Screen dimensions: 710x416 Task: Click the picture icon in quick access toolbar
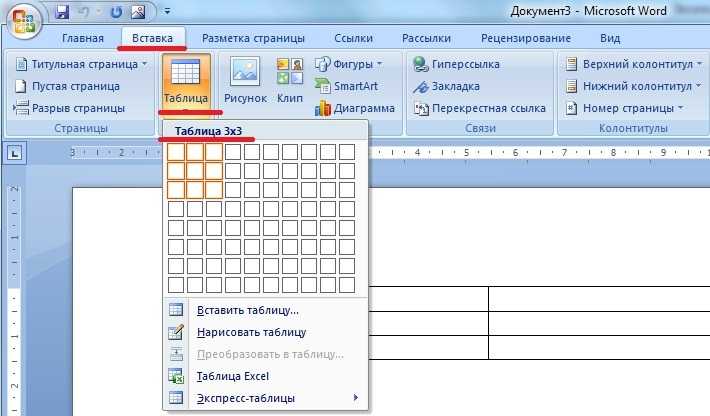tap(138, 12)
